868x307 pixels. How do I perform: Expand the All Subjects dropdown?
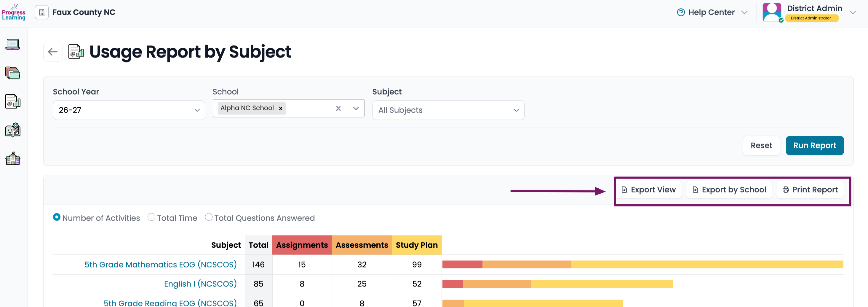point(448,110)
